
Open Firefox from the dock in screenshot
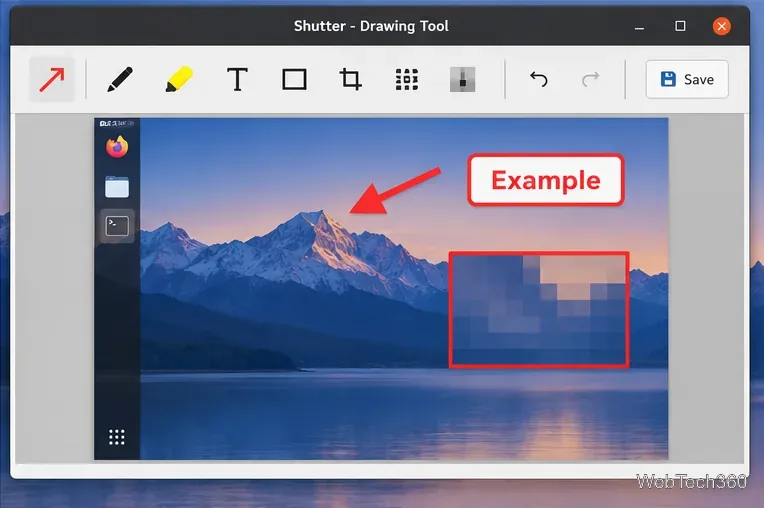tap(117, 147)
